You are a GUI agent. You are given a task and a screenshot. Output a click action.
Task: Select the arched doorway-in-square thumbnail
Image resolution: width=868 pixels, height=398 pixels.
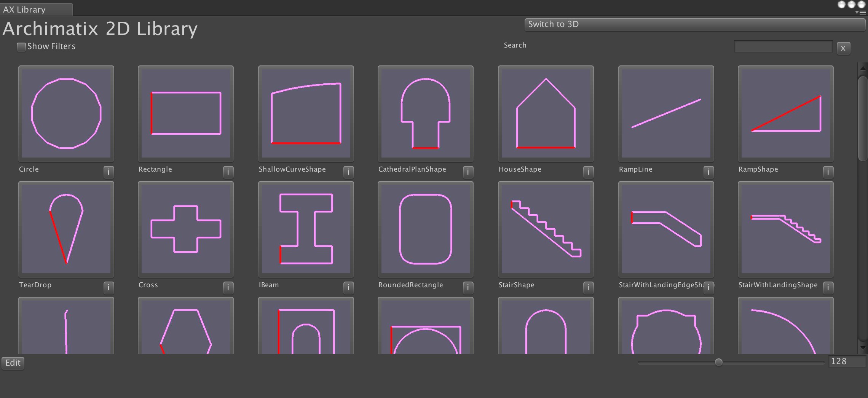(x=306, y=326)
